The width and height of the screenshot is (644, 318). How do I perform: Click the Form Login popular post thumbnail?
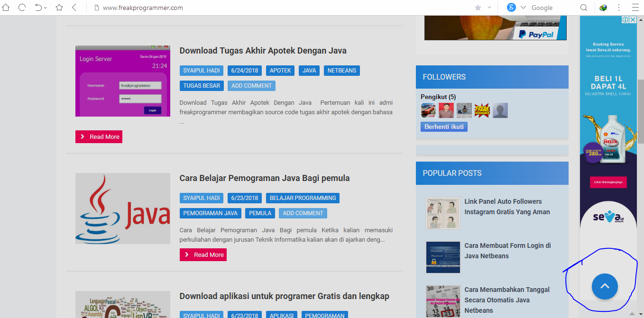tap(443, 257)
